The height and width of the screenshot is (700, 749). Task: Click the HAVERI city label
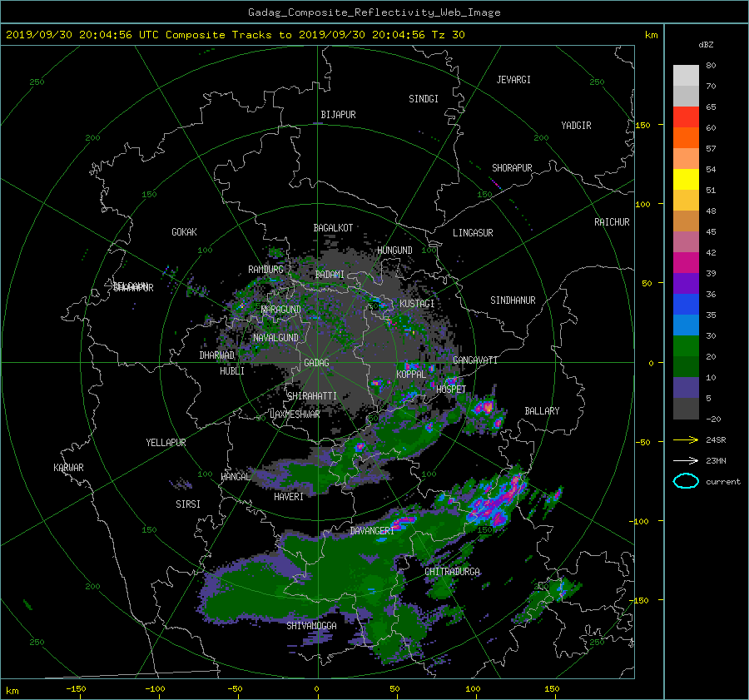[289, 497]
